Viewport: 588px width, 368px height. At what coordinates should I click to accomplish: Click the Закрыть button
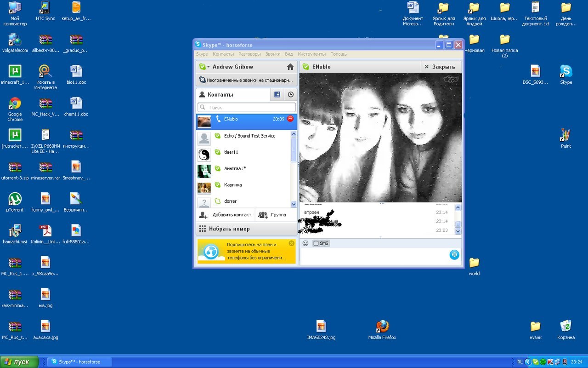click(440, 67)
